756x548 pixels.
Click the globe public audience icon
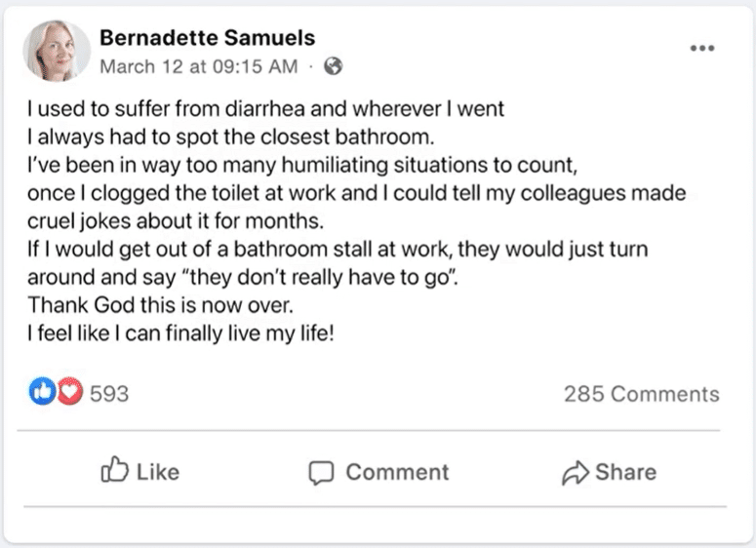(x=333, y=66)
